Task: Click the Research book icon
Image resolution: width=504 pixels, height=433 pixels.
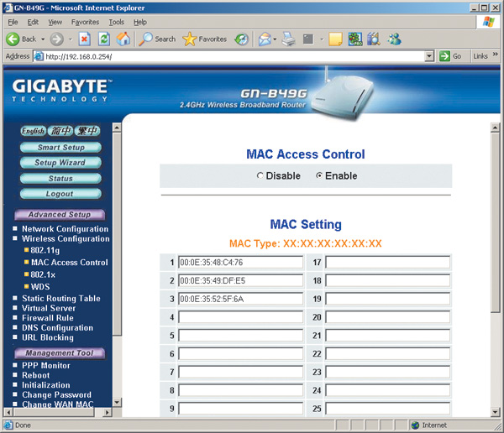Action: [374, 39]
